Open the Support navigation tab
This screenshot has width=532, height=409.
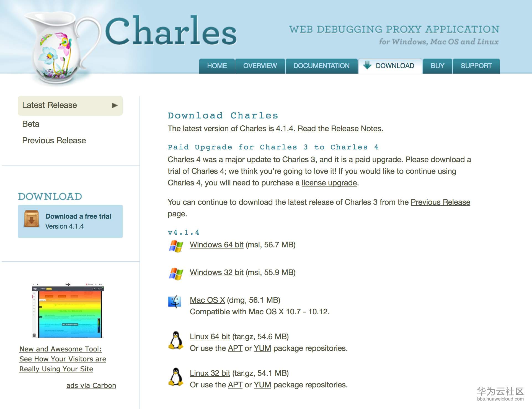(x=476, y=66)
